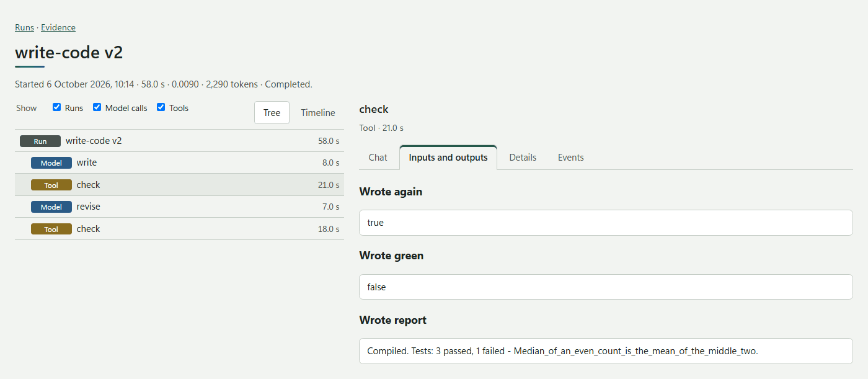Click the Run badge of write-code v2
This screenshot has width=868, height=379.
point(40,141)
